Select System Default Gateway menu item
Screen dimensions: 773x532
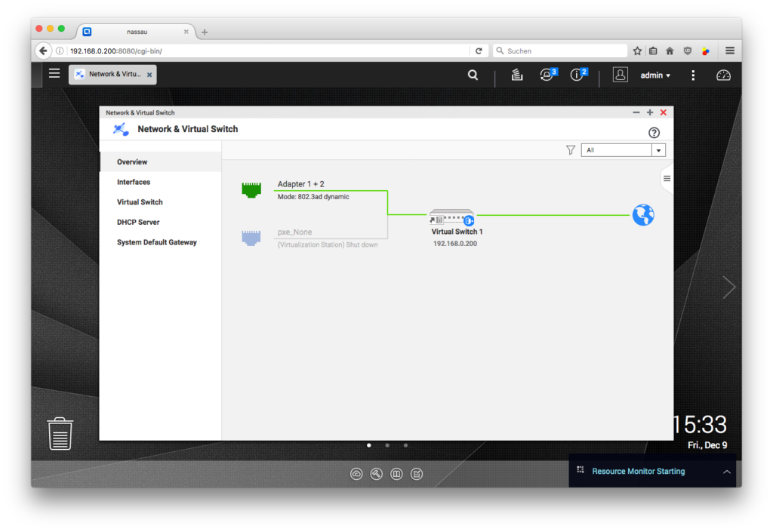[x=157, y=242]
